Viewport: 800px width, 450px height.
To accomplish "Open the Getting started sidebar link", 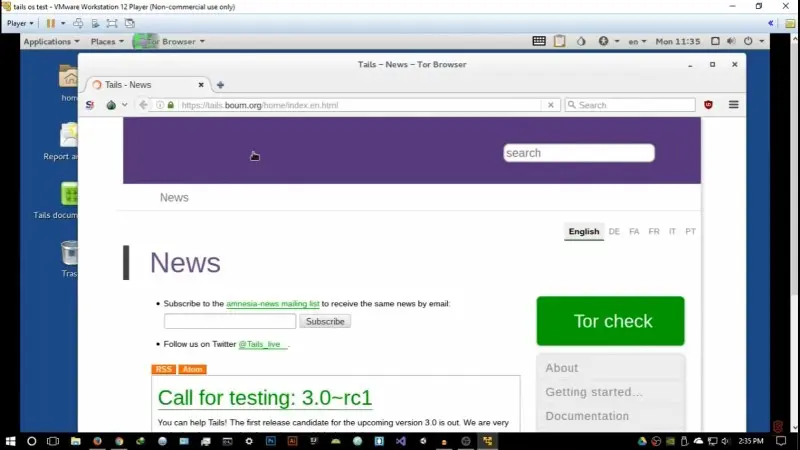I will tap(594, 392).
